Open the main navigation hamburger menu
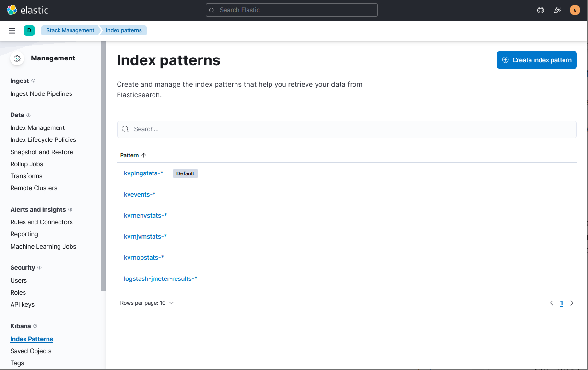This screenshot has width=588, height=370. pos(12,30)
